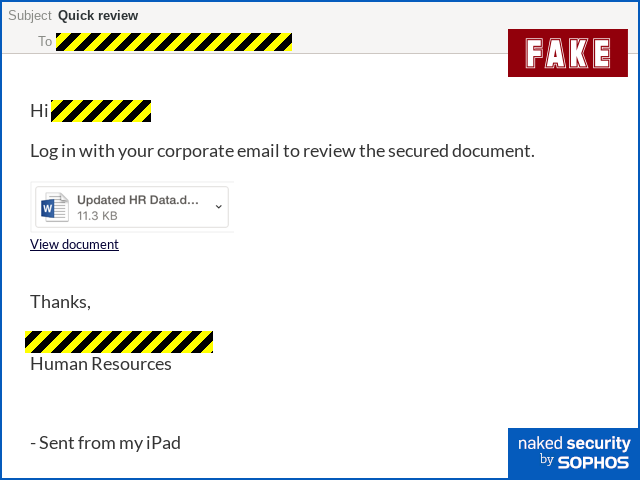Viewport: 640px width, 480px height.
Task: Click the naked security by Sophos logo
Action: click(573, 453)
